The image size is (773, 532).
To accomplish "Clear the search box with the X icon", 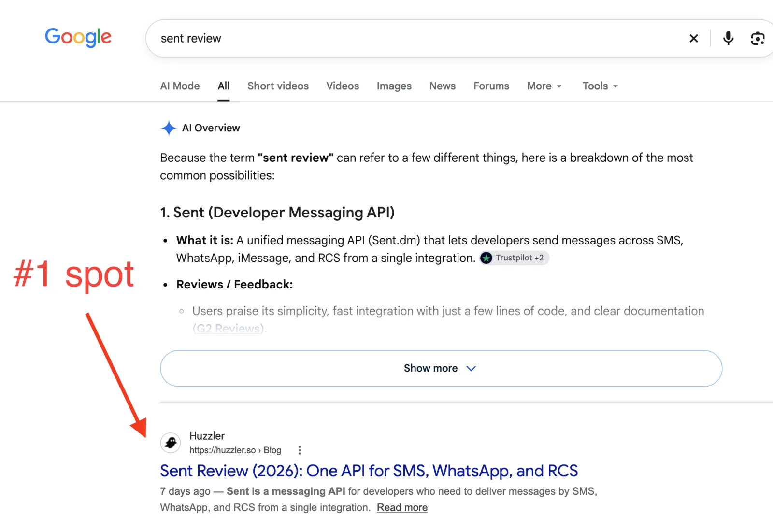I will point(693,38).
